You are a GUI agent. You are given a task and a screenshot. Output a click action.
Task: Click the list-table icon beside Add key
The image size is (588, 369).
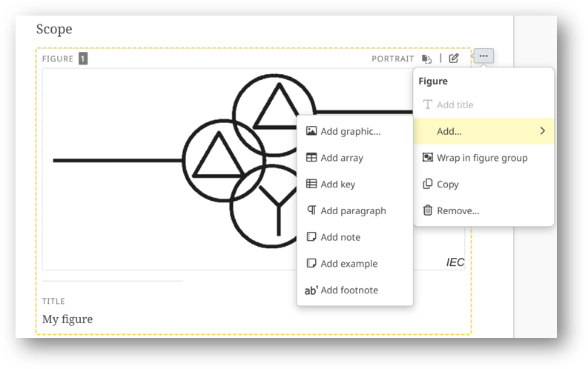(x=311, y=184)
